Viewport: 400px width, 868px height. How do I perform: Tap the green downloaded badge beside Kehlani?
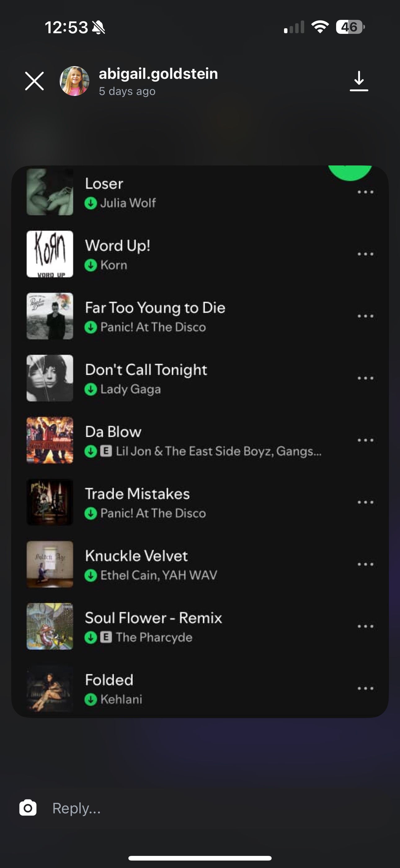coord(91,699)
